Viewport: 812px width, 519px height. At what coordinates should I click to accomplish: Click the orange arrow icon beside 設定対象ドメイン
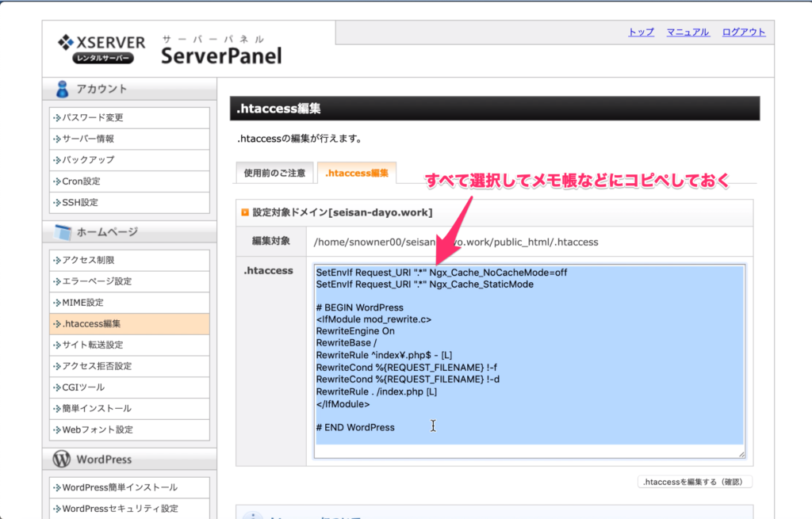245,212
